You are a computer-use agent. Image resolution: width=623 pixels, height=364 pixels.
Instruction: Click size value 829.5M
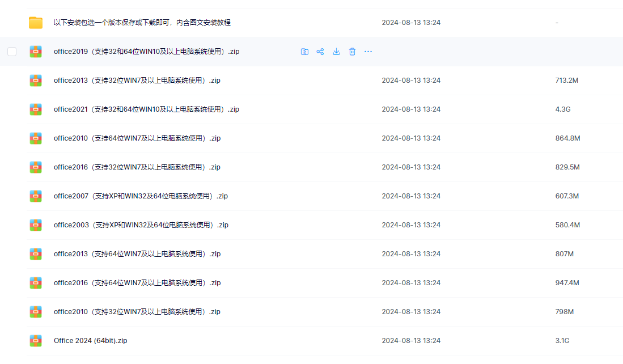(567, 167)
